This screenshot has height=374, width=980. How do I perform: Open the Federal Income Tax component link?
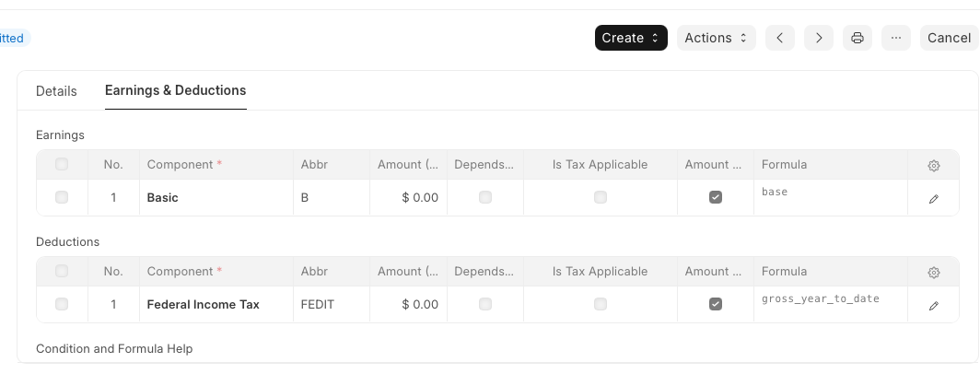coord(204,305)
